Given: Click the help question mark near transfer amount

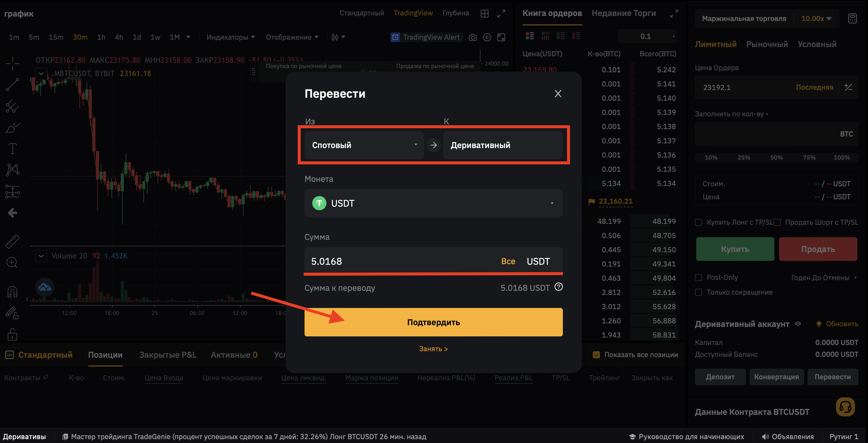Looking at the screenshot, I should [x=559, y=287].
